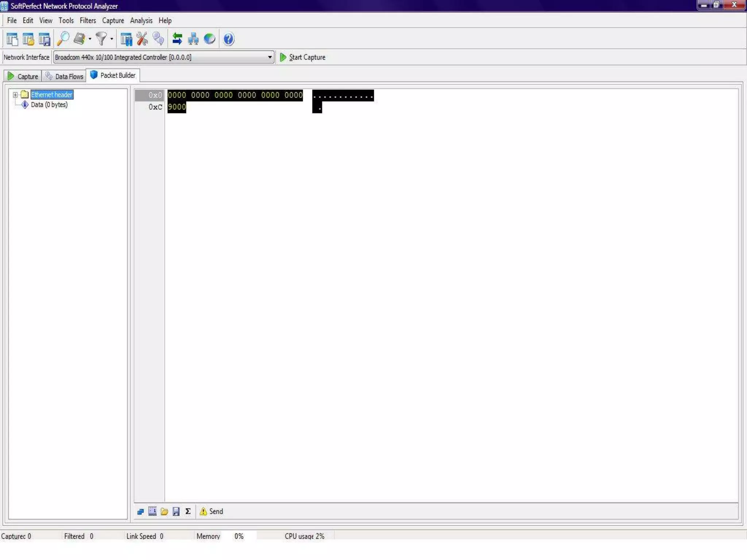
Task: Click the Filtered 0 status bar entry
Action: pos(79,536)
